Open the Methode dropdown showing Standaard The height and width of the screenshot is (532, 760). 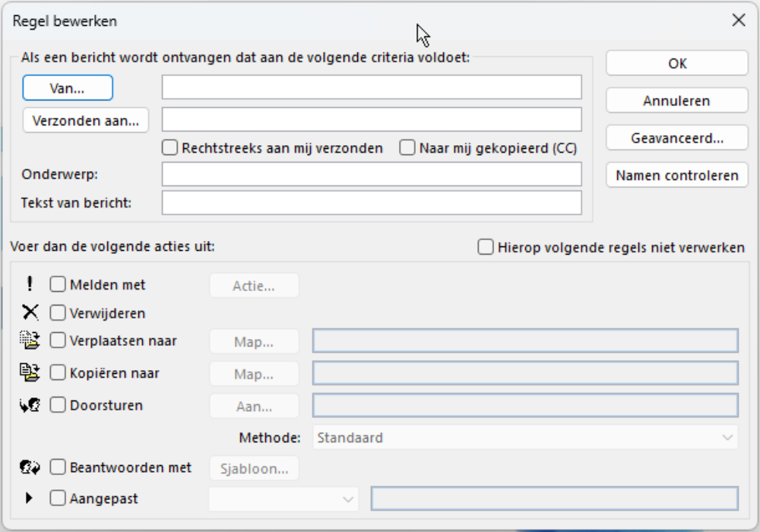(525, 438)
